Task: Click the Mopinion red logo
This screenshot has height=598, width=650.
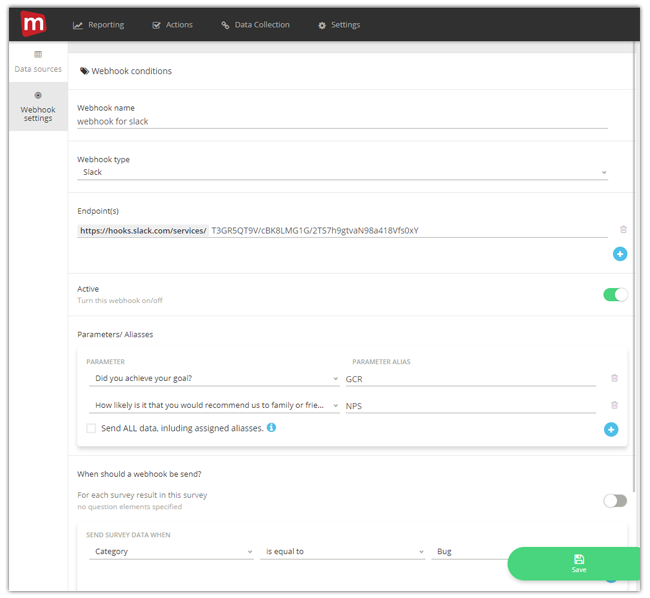Action: coord(33,24)
